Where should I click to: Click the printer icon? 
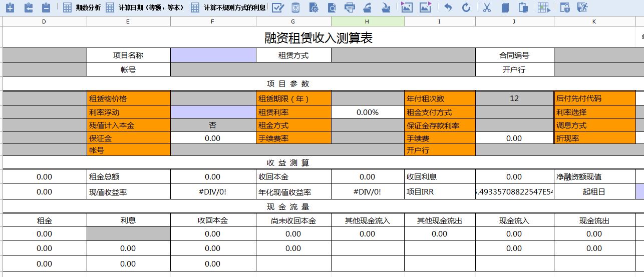[350, 7]
